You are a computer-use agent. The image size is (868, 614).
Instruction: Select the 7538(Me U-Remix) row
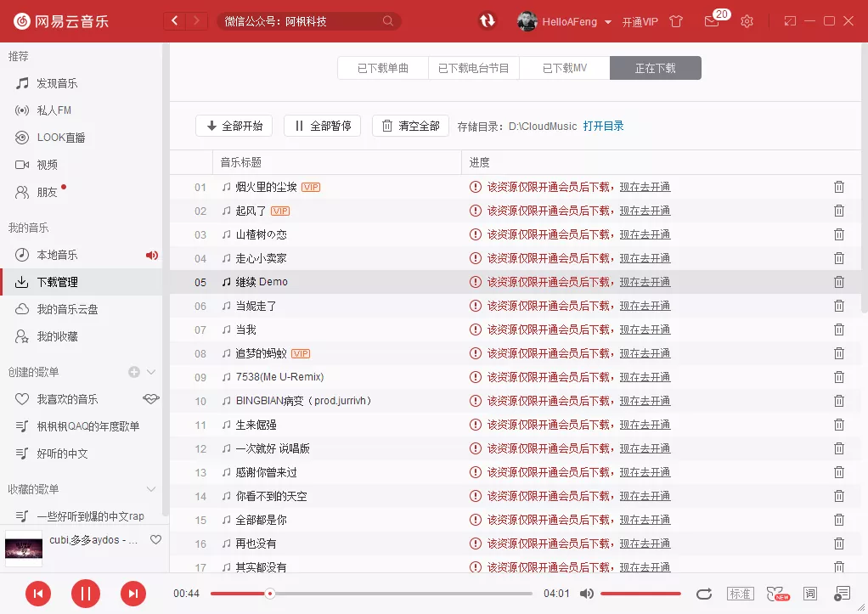pyautogui.click(x=516, y=377)
